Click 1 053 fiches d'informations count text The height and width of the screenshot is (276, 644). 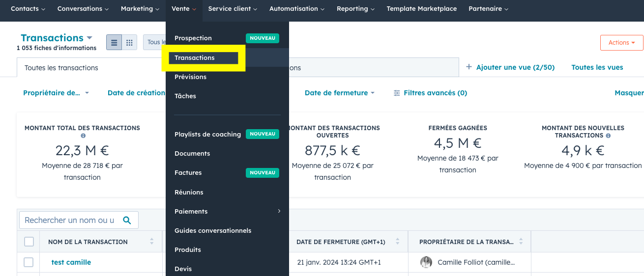point(57,48)
